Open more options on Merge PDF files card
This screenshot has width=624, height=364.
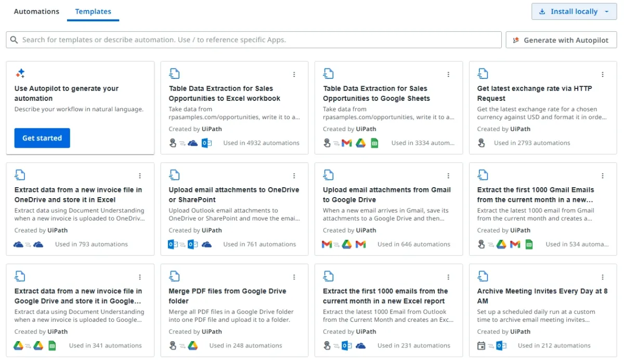(x=294, y=277)
